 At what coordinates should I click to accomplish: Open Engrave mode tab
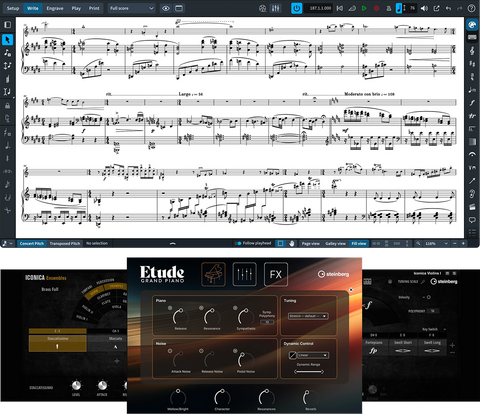55,8
